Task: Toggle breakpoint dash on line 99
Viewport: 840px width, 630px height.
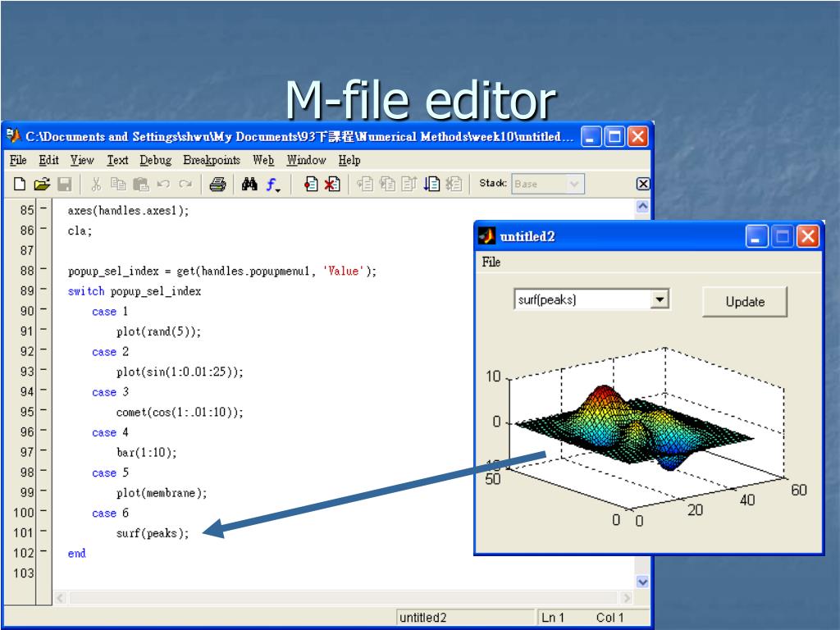Action: [43, 491]
